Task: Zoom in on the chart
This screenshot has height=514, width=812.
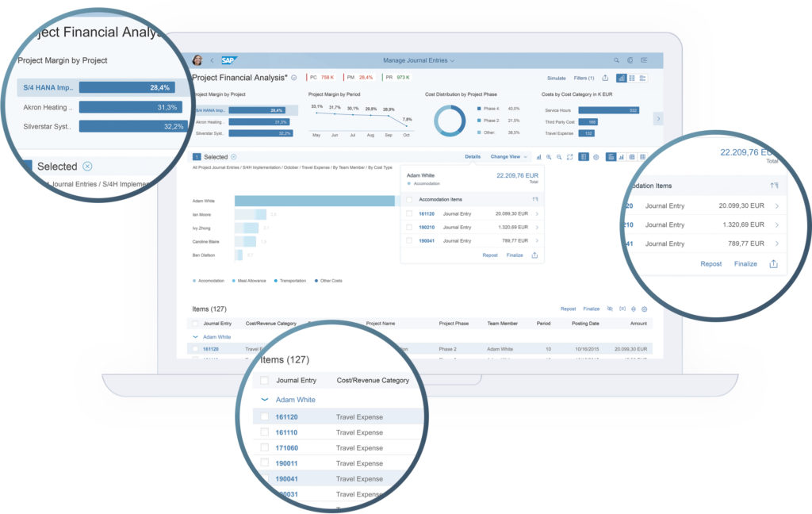Action: point(549,157)
